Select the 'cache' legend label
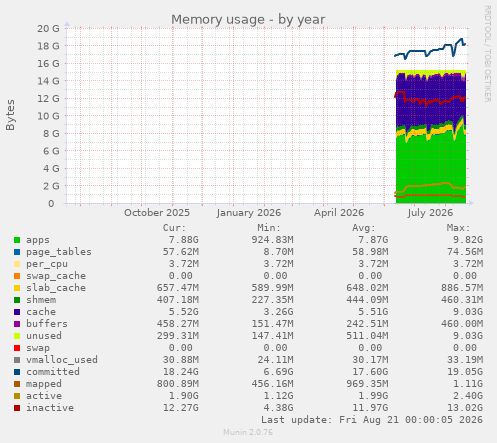Screen dimensions: 497x443 point(41,312)
